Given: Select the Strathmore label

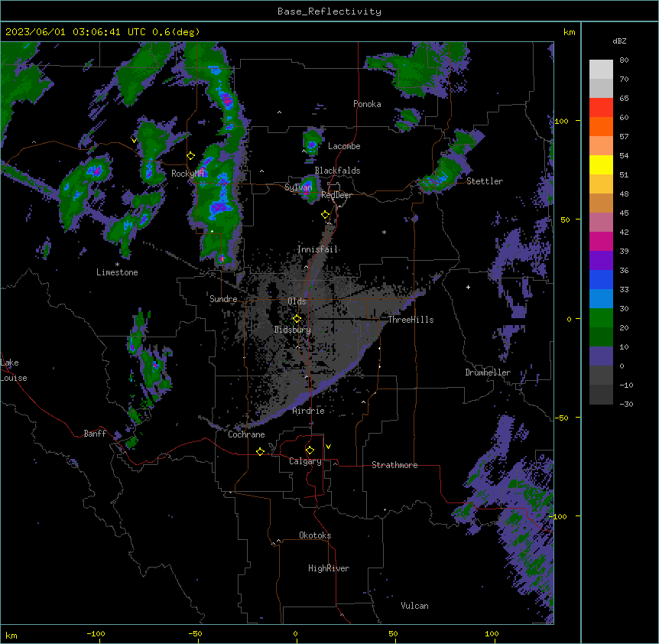Looking at the screenshot, I should pyautogui.click(x=394, y=465).
